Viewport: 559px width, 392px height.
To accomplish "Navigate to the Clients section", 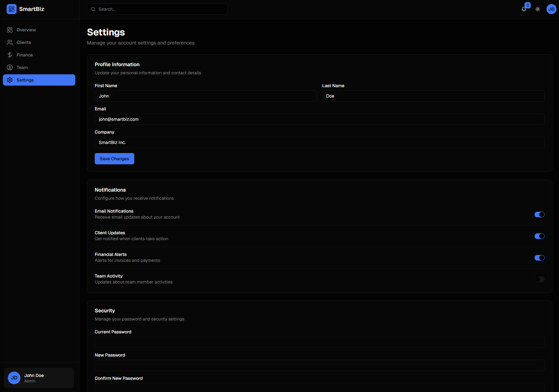I will click(24, 42).
